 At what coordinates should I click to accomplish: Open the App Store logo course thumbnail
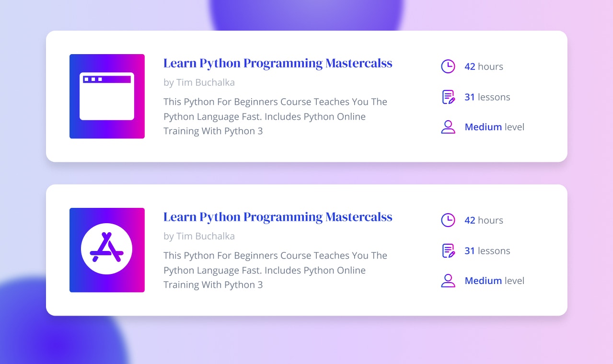107,250
